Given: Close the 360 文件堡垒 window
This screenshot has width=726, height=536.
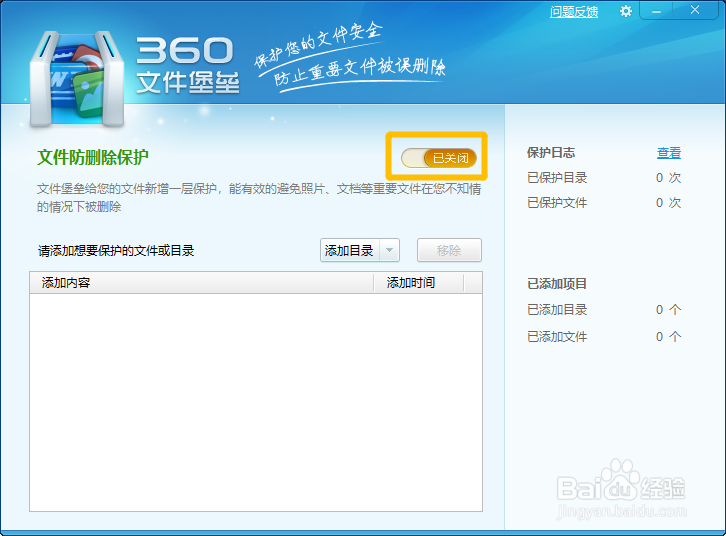Looking at the screenshot, I should click(x=695, y=10).
